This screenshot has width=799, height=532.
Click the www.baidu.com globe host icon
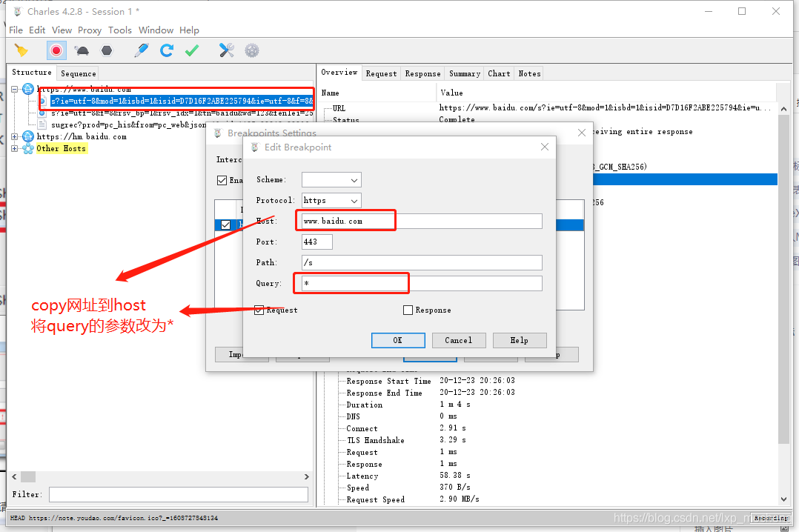click(x=28, y=90)
